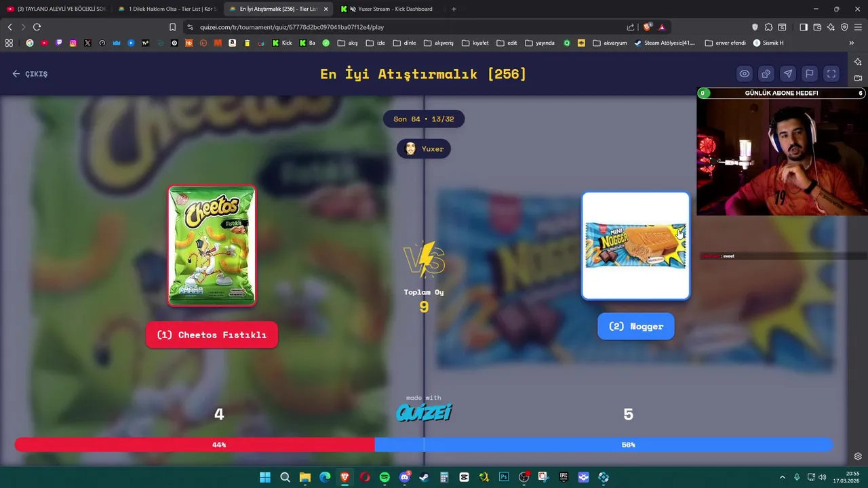
Task: Open a new browser tab
Action: point(454,9)
